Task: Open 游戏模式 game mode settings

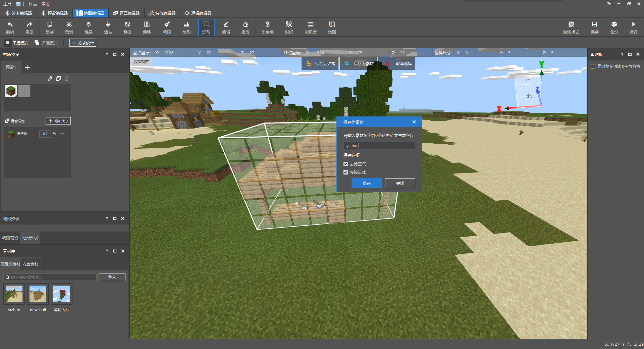Action: click(x=571, y=27)
